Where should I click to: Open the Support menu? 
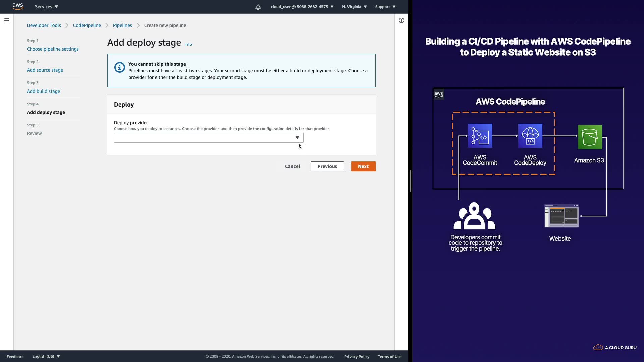(385, 7)
